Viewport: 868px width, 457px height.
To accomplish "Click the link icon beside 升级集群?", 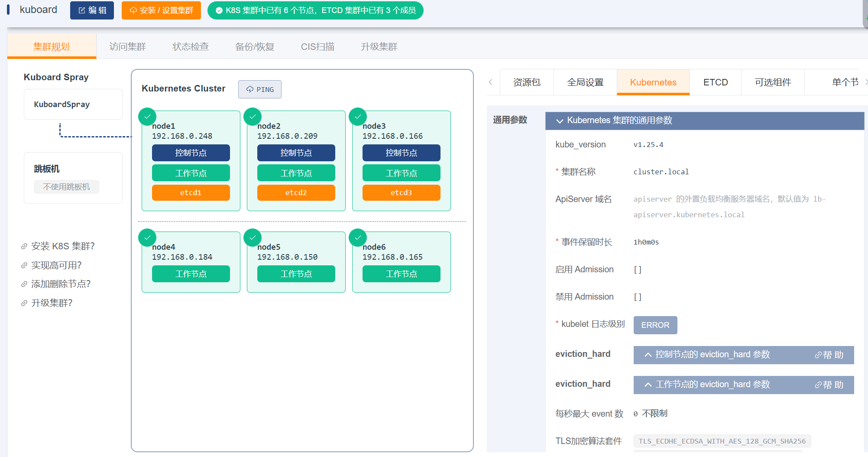I will (x=24, y=304).
